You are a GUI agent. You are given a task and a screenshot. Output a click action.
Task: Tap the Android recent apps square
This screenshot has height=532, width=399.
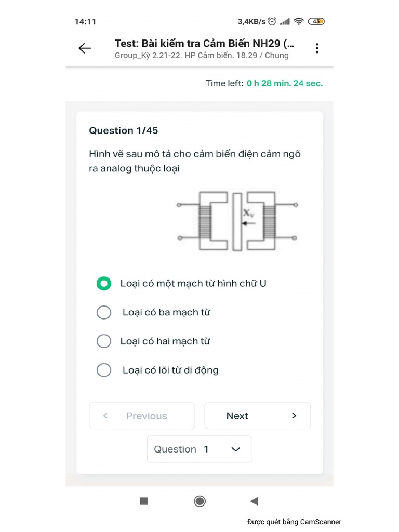click(144, 501)
